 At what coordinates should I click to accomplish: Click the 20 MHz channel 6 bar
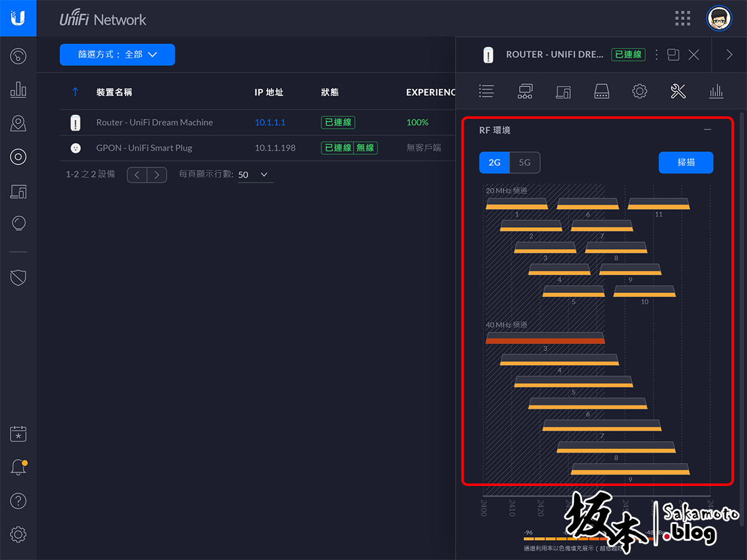click(x=588, y=203)
